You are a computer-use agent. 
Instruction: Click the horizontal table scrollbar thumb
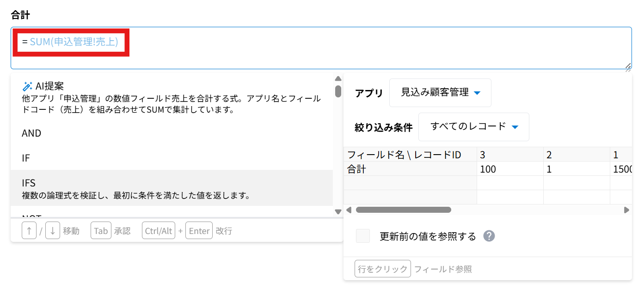403,210
